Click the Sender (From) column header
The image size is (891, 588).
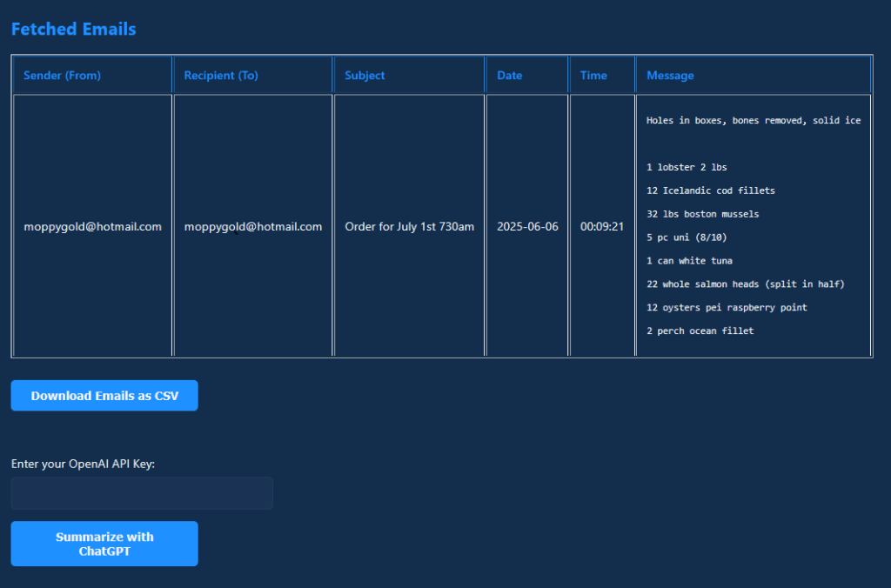tap(62, 76)
